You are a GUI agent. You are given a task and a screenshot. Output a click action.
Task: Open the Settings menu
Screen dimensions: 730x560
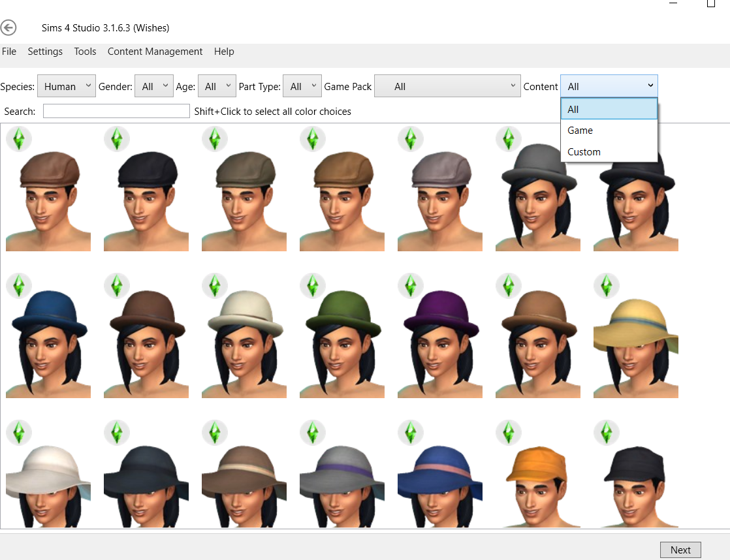click(x=45, y=52)
